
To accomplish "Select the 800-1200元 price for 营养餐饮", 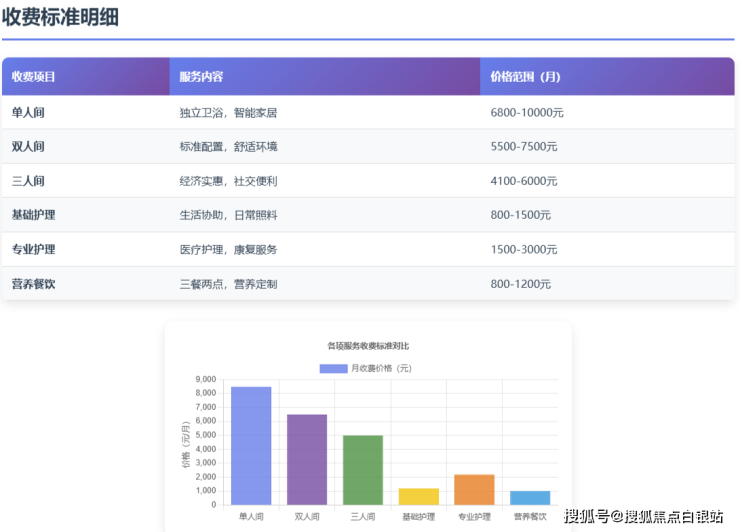I will 520,284.
